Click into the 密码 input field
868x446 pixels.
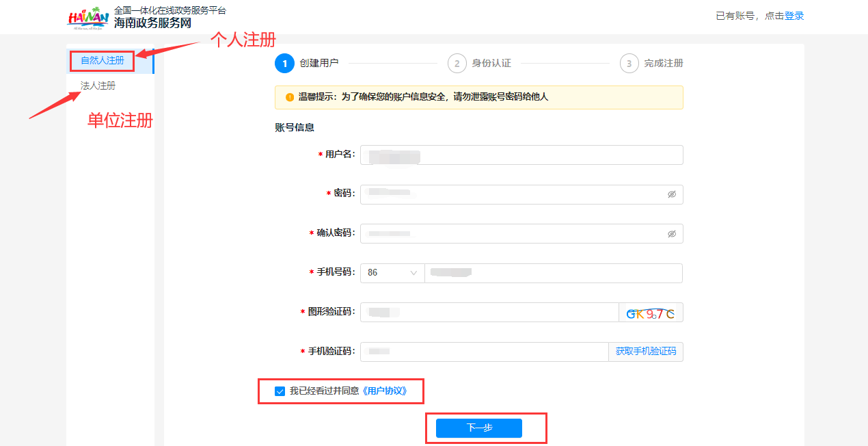click(521, 194)
